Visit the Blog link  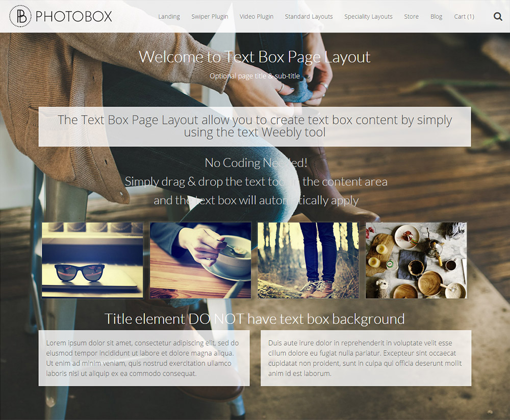coord(436,17)
